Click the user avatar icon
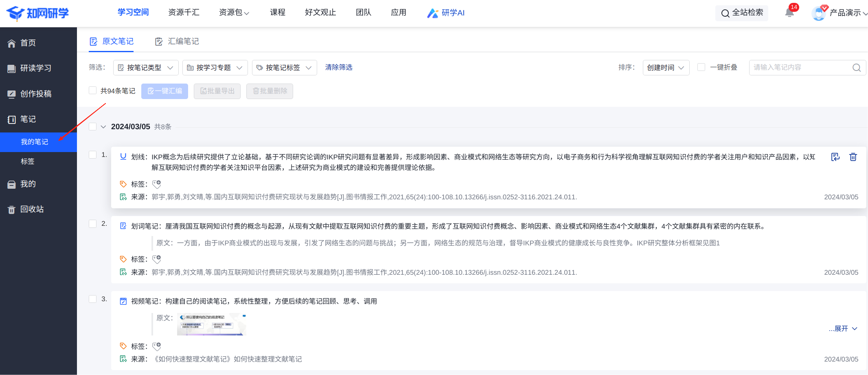 pyautogui.click(x=818, y=13)
